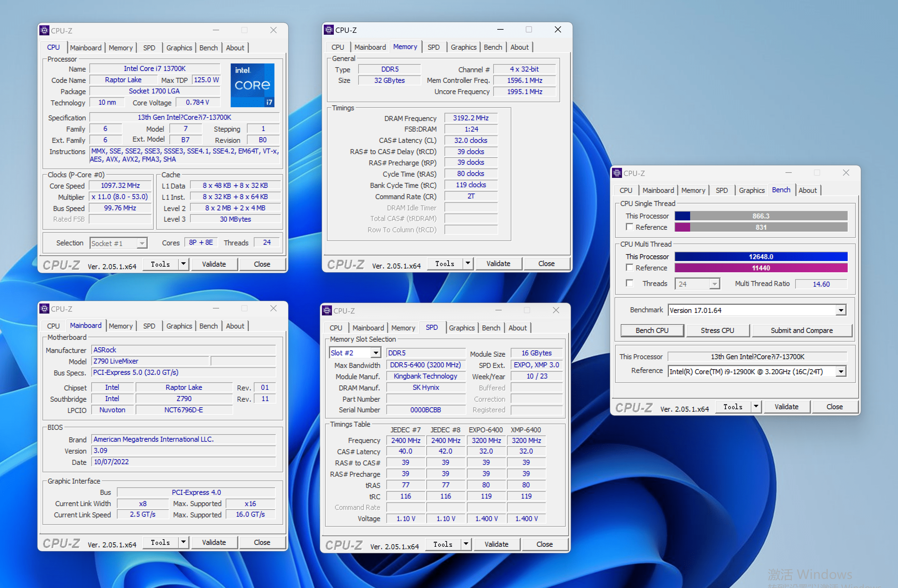Enable Reference checkbox under CPU Multi Thread

click(x=630, y=268)
